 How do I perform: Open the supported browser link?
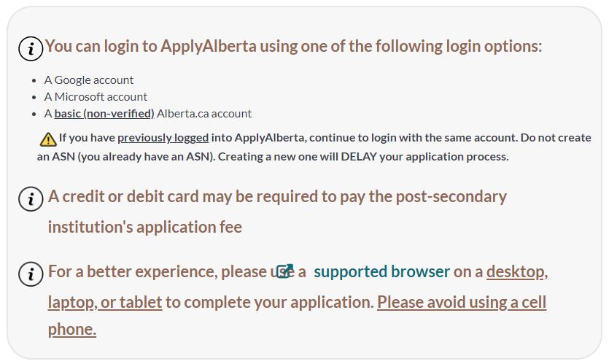point(381,271)
